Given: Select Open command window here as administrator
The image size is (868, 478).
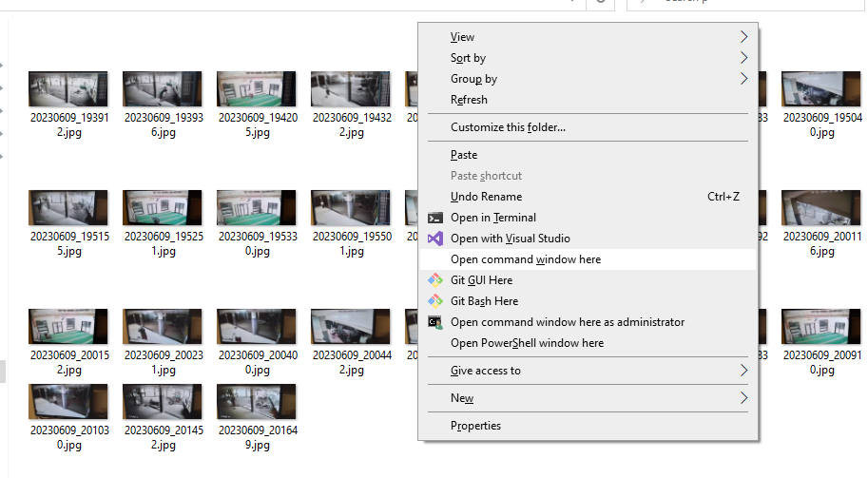Looking at the screenshot, I should coord(588,322).
